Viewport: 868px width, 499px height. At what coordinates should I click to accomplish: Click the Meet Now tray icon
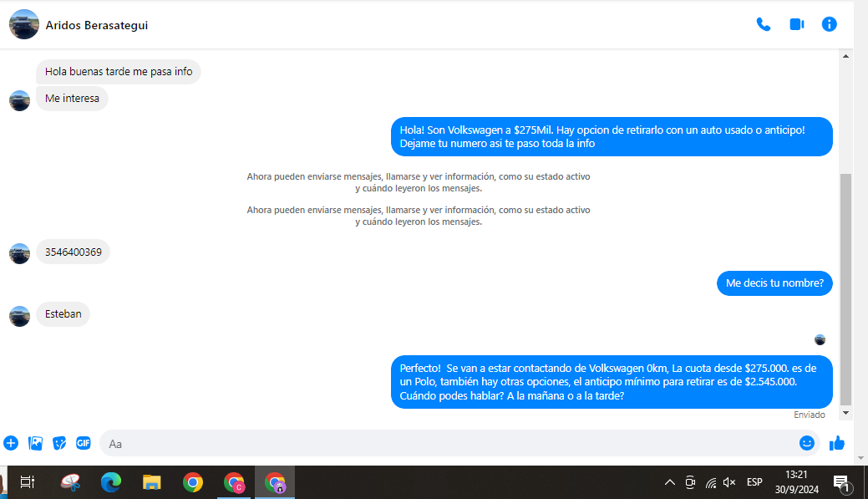pyautogui.click(x=690, y=482)
